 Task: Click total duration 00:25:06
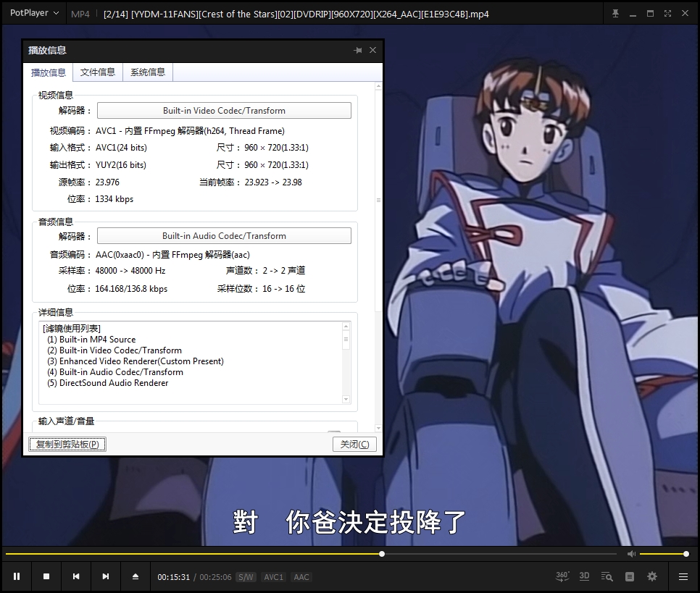(x=216, y=577)
